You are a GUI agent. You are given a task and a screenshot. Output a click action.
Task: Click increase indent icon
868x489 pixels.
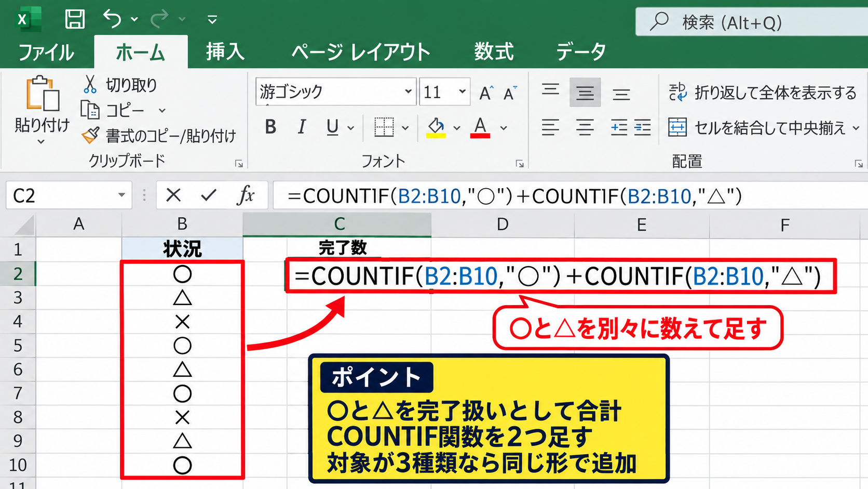(642, 127)
